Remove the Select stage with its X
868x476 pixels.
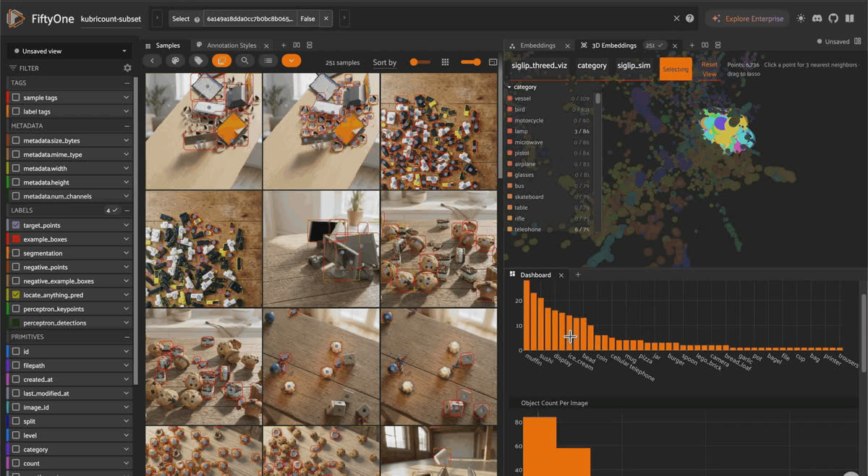326,19
